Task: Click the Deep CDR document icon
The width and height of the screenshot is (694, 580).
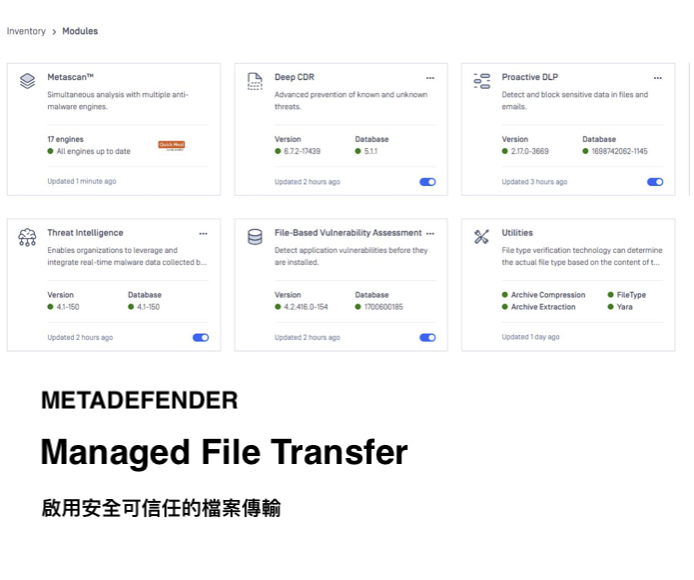Action: pyautogui.click(x=254, y=81)
